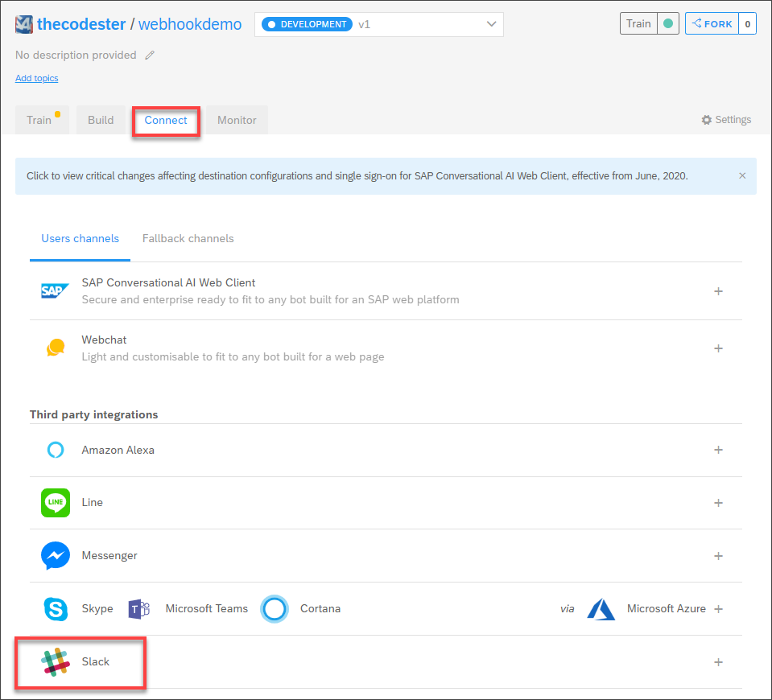Expand the Messenger integration row
Image resolution: width=772 pixels, height=700 pixels.
click(x=718, y=556)
